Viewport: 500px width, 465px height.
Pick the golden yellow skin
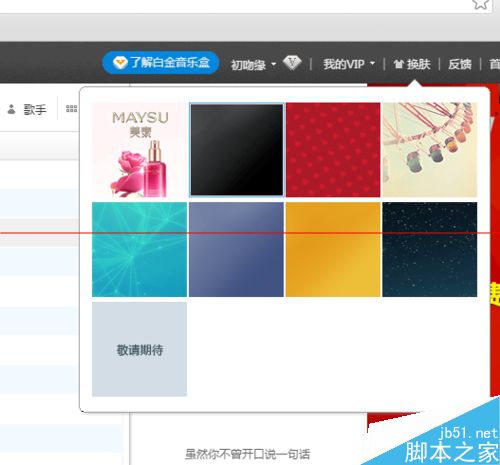pyautogui.click(x=333, y=249)
